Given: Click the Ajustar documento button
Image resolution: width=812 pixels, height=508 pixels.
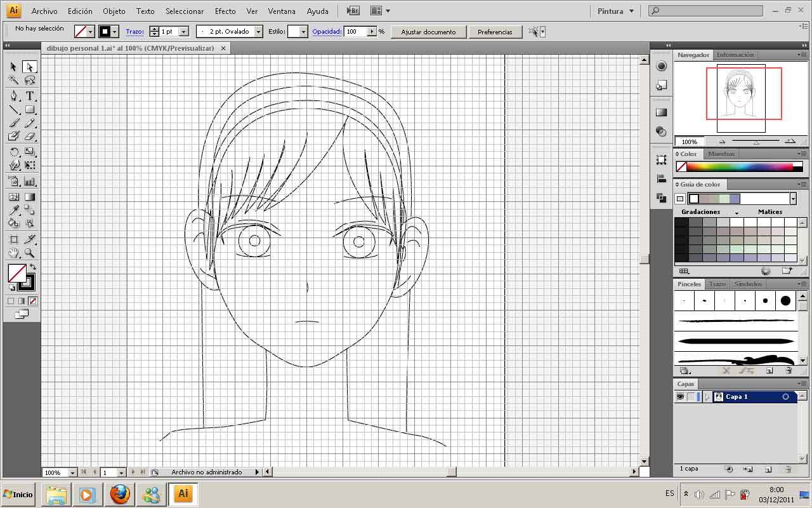Looking at the screenshot, I should tap(428, 32).
